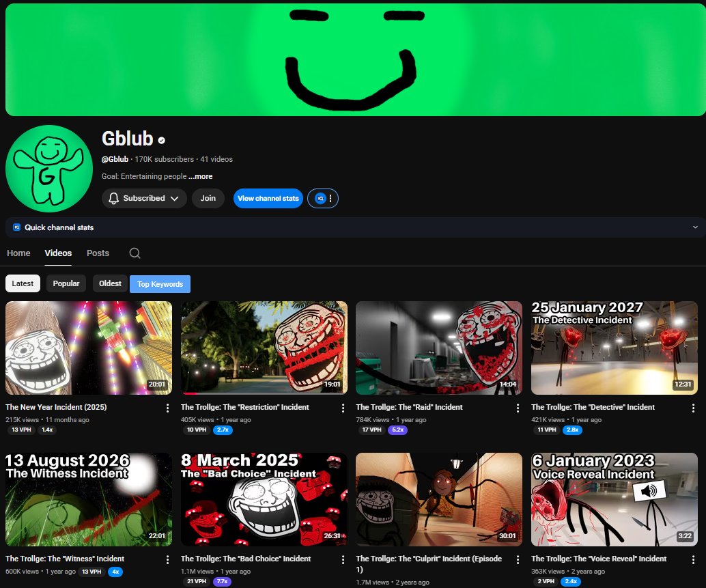The width and height of the screenshot is (706, 588).
Task: Click the 2.4x multiplier badge on the Voice Reveal Incident video
Action: [x=571, y=581]
